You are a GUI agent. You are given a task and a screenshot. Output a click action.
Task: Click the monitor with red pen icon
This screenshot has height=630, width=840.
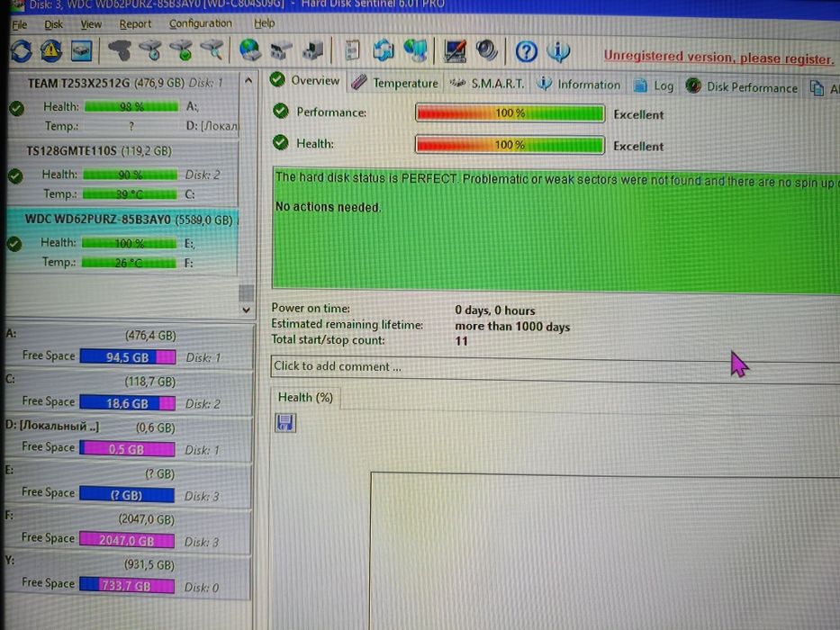click(456, 51)
